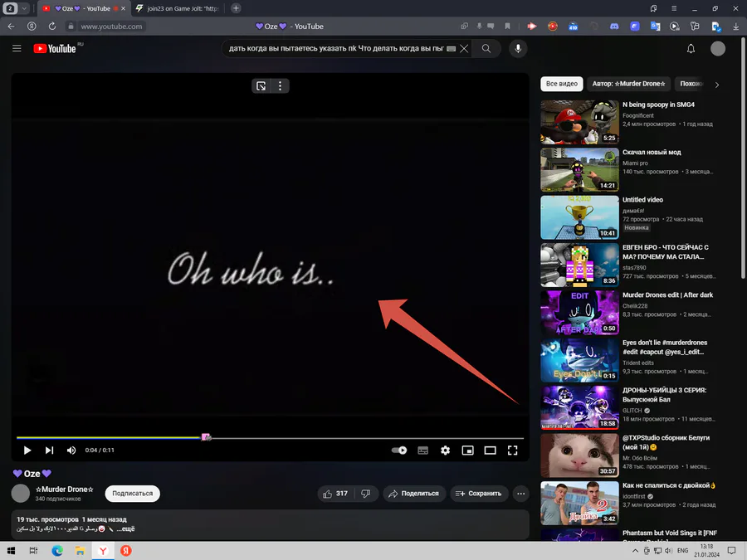Open the browser menu lines icon
The height and width of the screenshot is (560, 747).
click(x=674, y=8)
